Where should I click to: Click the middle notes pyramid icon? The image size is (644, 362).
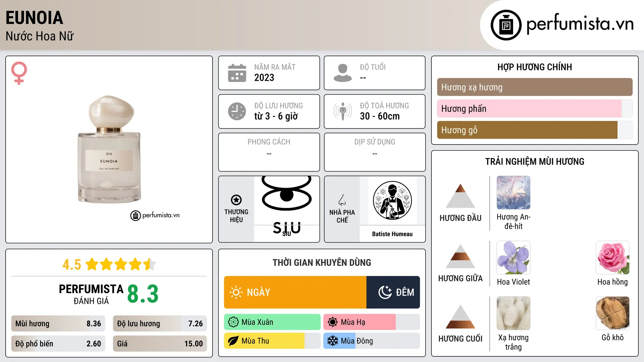click(460, 256)
